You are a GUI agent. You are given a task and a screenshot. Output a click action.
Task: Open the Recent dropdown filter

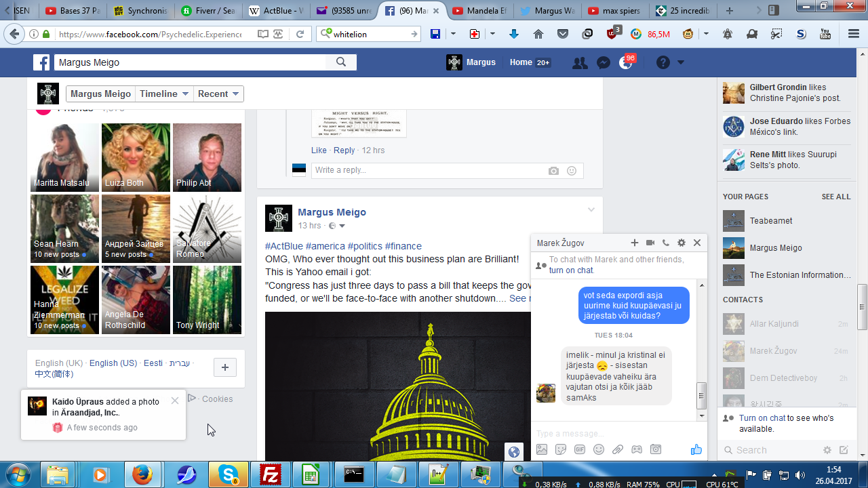(218, 94)
